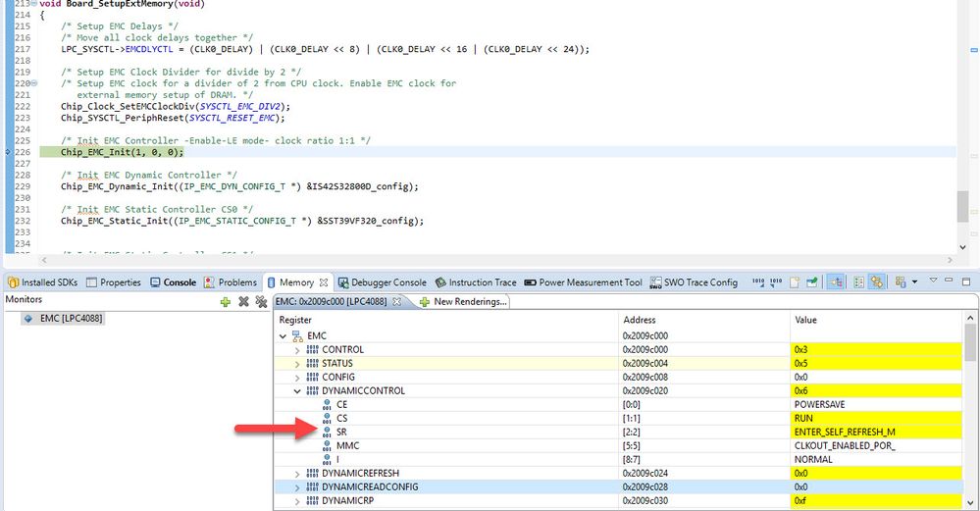
Task: Click the code editor horizontal scrollbar
Action: coord(497,259)
